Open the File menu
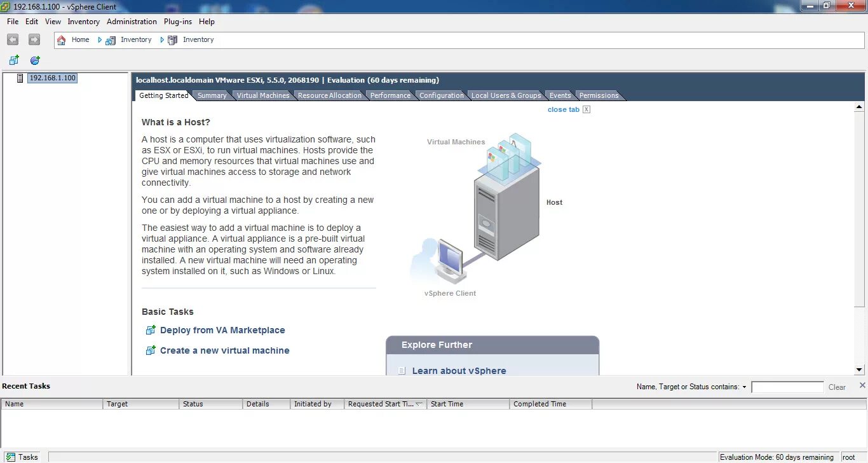868x463 pixels. (13, 22)
